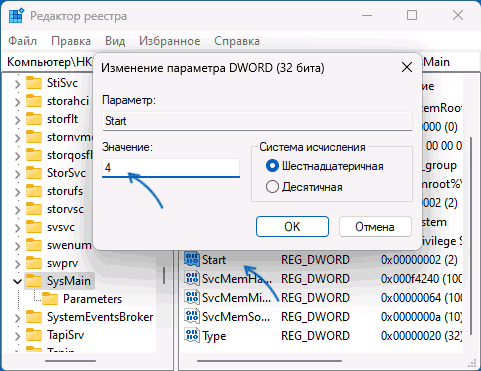Expand the StorSvc tree node
The image size is (481, 371).
[x=17, y=173]
